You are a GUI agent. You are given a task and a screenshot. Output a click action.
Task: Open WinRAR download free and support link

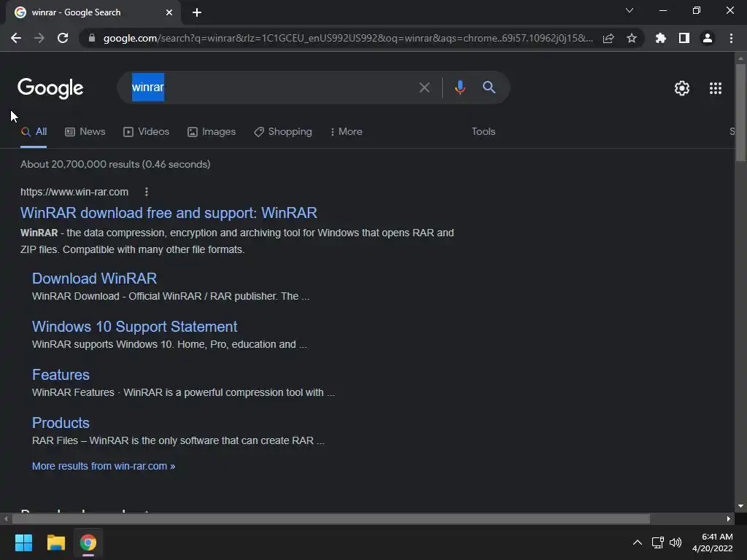[169, 213]
